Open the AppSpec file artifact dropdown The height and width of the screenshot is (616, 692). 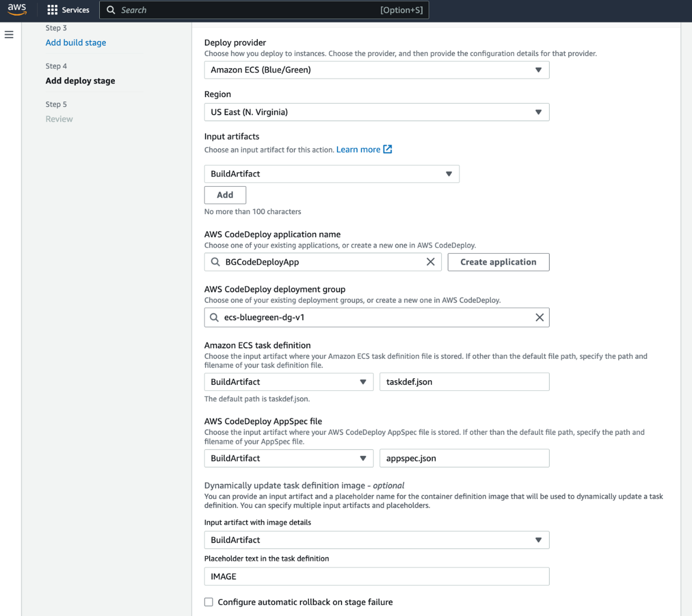[x=289, y=458]
